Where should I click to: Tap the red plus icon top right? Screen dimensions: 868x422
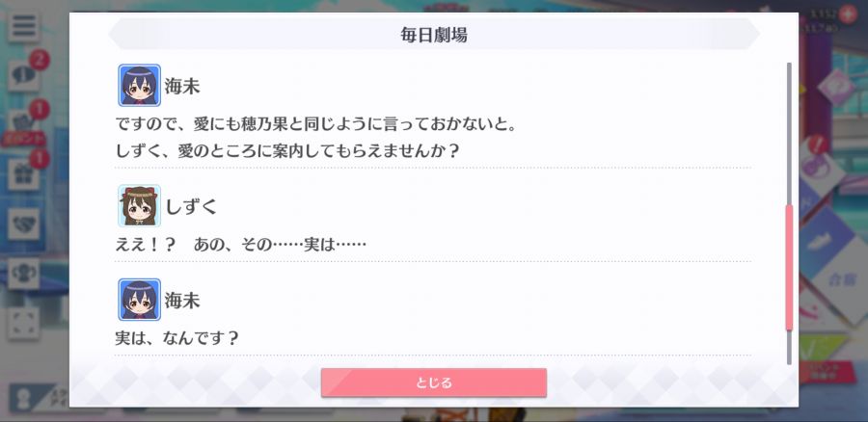pyautogui.click(x=847, y=14)
